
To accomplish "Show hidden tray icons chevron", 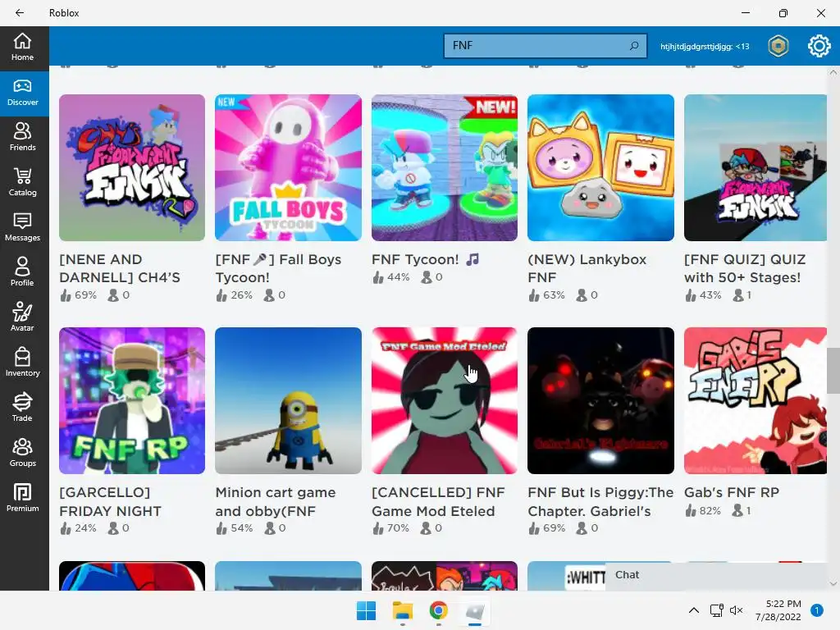I will pos(693,610).
